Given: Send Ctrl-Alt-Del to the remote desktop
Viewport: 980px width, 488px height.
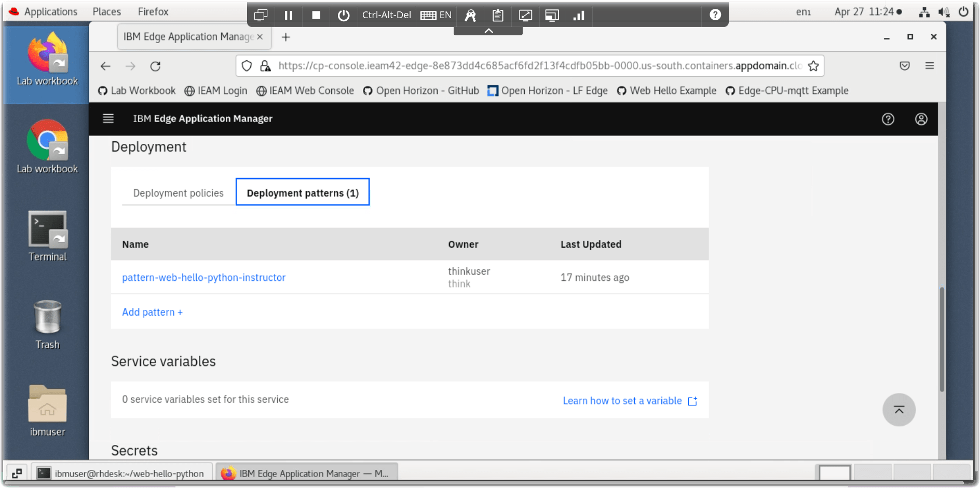Looking at the screenshot, I should pyautogui.click(x=386, y=15).
